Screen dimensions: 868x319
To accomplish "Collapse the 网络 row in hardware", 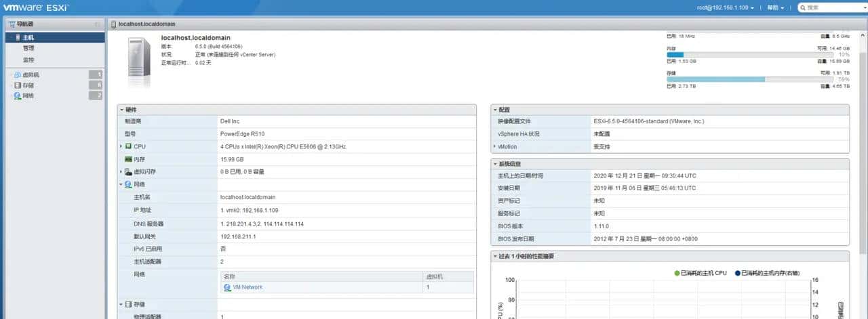I will click(x=121, y=184).
